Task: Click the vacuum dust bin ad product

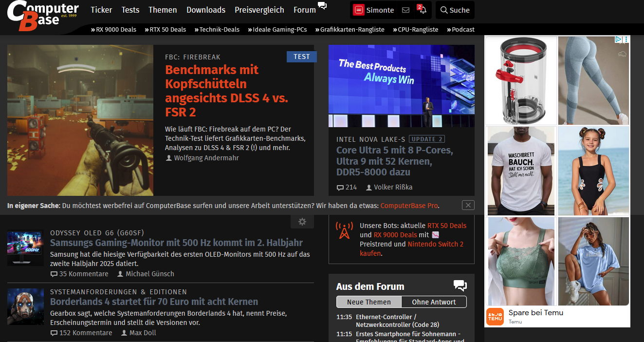Action: (x=521, y=80)
